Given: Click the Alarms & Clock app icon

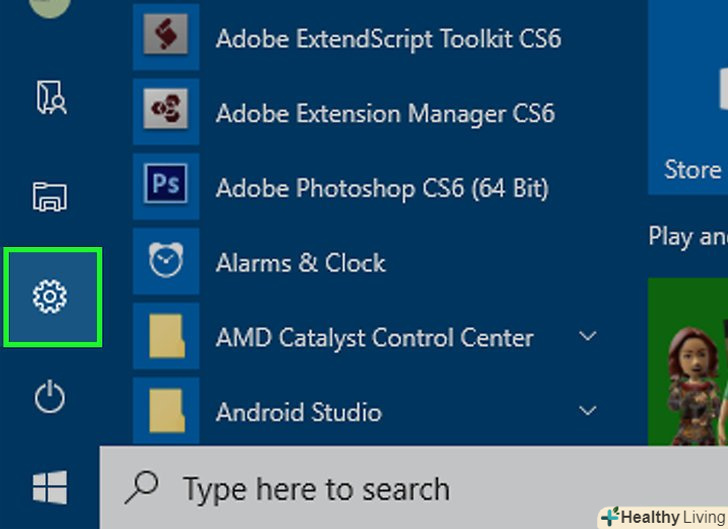Looking at the screenshot, I should 166,262.
